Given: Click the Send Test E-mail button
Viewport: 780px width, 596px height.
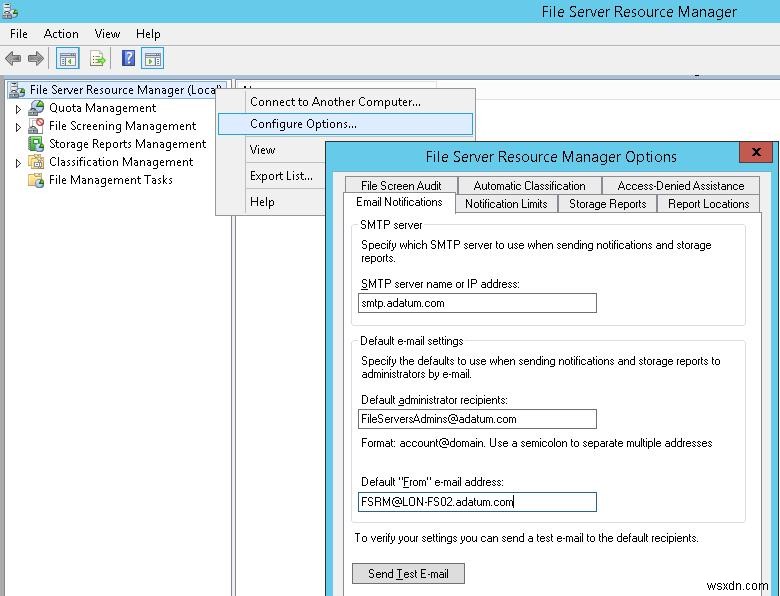Looking at the screenshot, I should (x=408, y=574).
